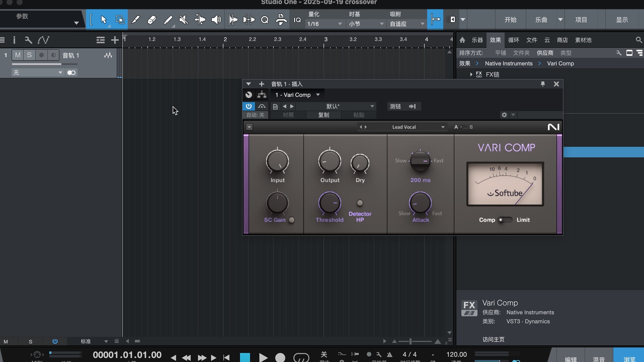
Task: Click the 项目 button
Action: point(581,20)
